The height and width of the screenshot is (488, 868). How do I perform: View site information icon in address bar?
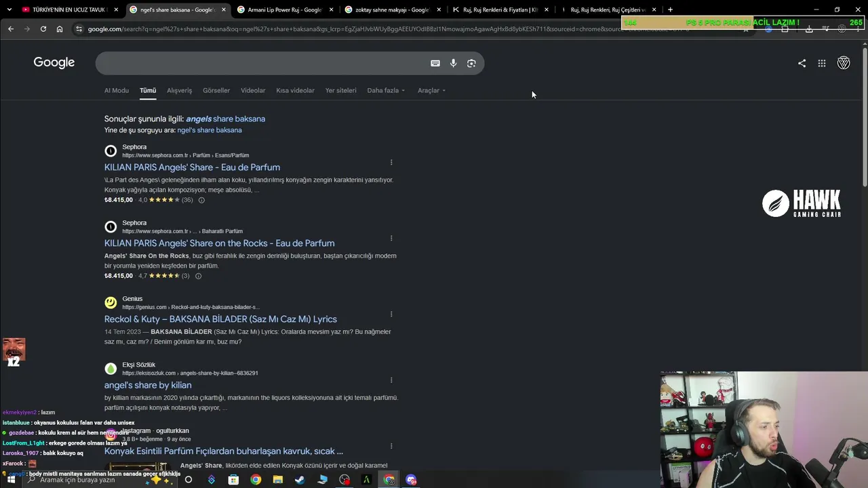[x=79, y=29]
